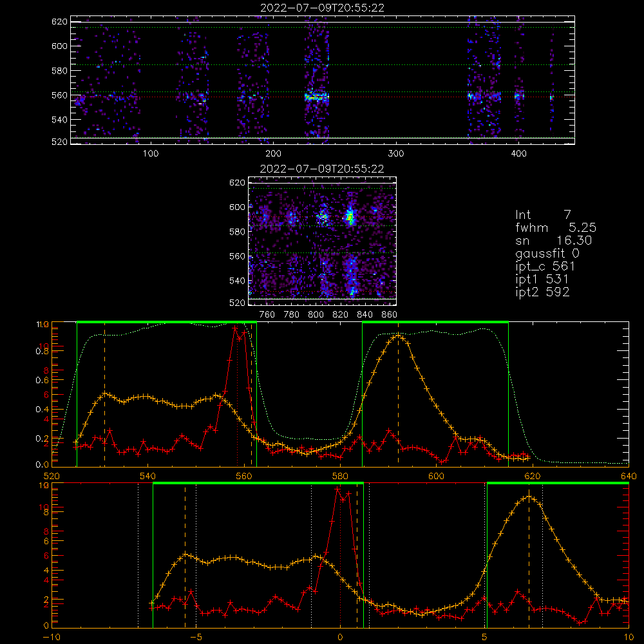Click the timestamp title above the small square image

tap(322, 169)
